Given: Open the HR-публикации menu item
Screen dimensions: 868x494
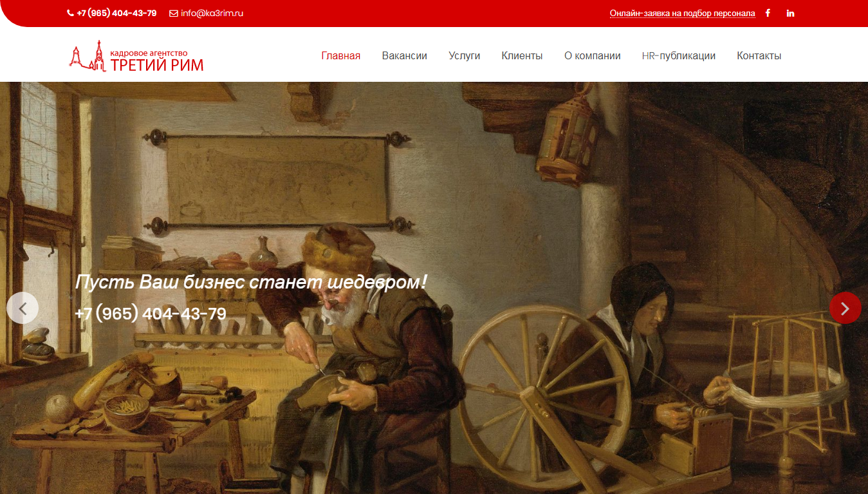Looking at the screenshot, I should coord(679,56).
